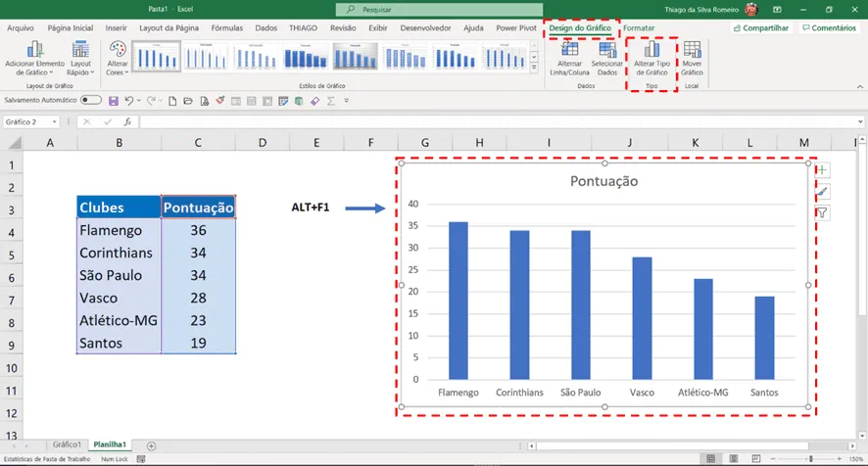Click Alternar Linha/Coluna icon

pos(569,58)
